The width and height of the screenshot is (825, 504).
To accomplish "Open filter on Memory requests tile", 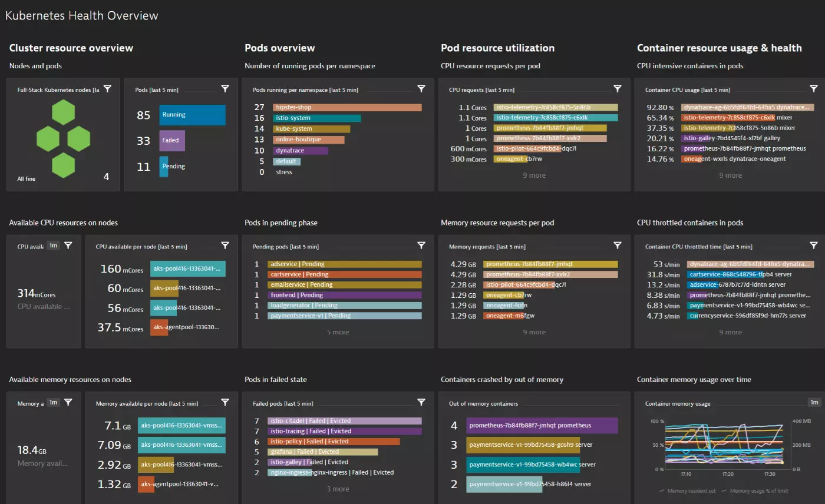I will tap(618, 246).
